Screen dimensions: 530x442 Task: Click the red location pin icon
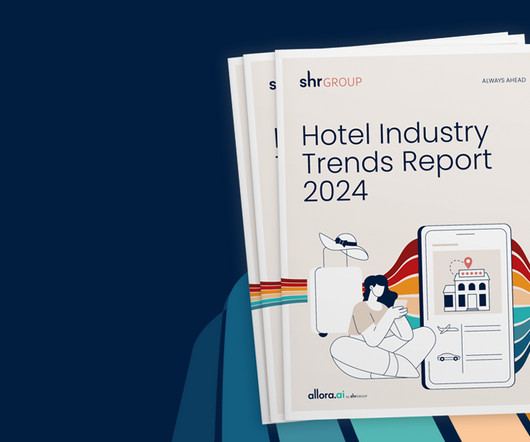(468, 263)
